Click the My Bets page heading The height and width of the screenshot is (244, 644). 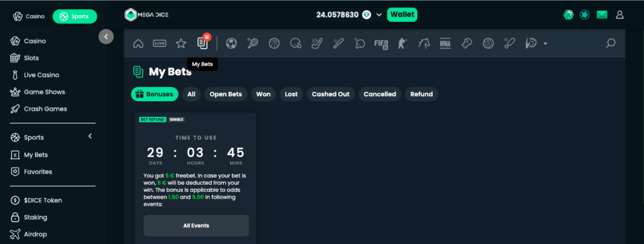[x=170, y=72]
